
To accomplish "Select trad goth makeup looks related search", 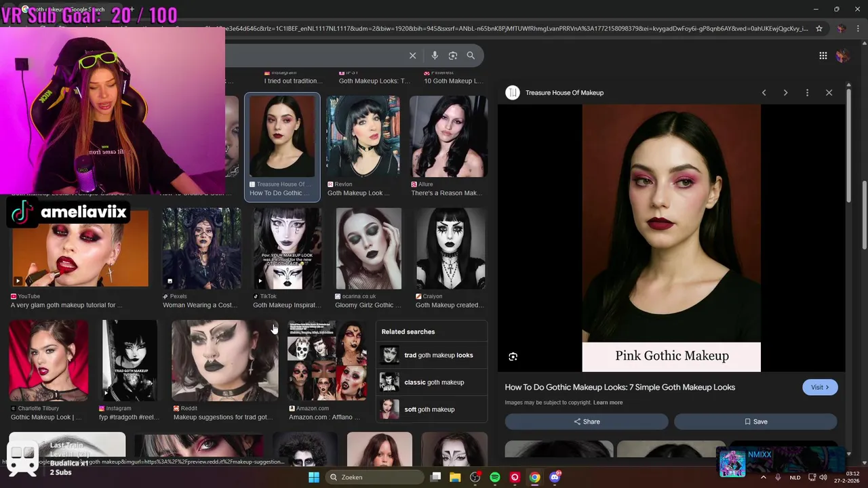I will (x=431, y=355).
